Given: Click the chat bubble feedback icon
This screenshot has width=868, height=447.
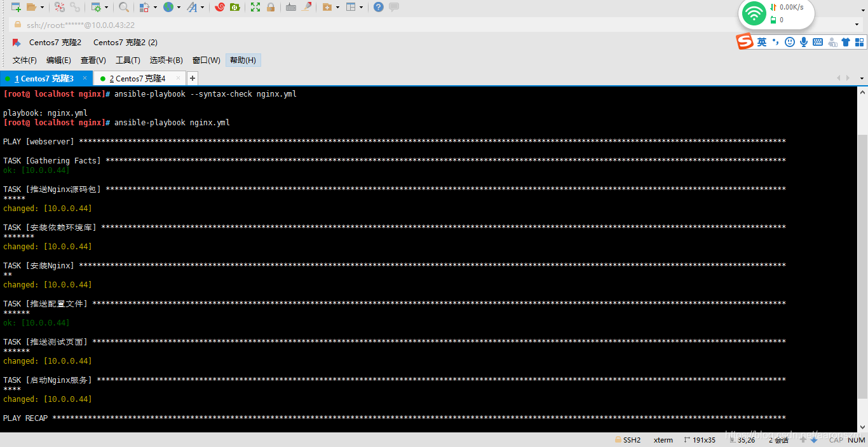Looking at the screenshot, I should point(394,7).
